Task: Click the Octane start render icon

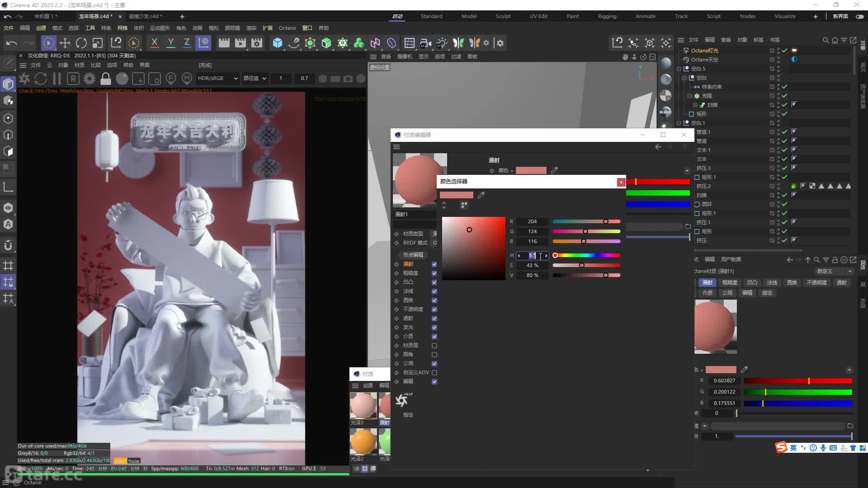Action: [24, 79]
